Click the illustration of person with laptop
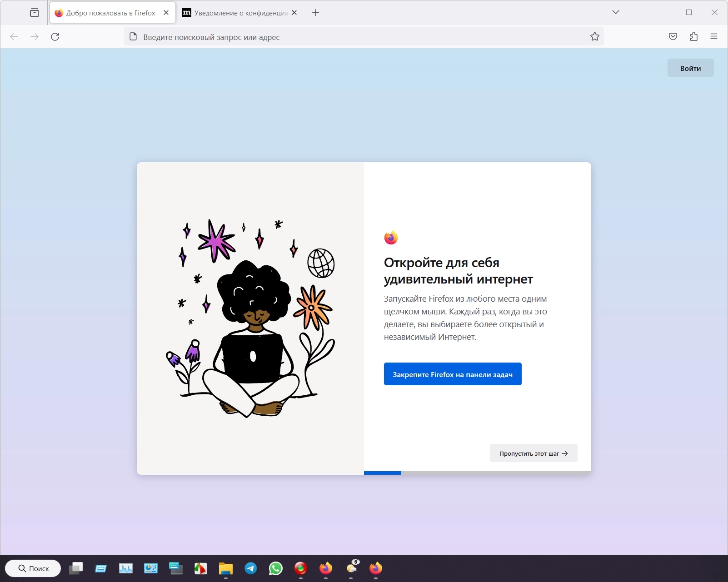The image size is (728, 582). point(250,318)
